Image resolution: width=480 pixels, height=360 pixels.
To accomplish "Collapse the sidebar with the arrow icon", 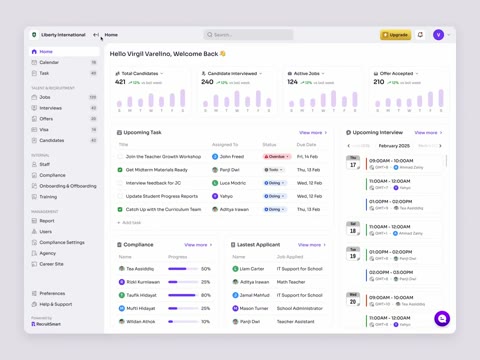I will (x=96, y=35).
